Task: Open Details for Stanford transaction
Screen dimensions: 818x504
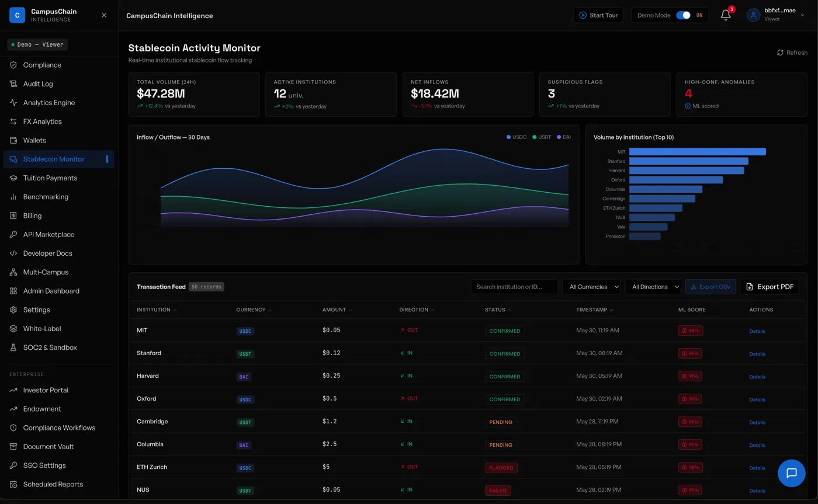Action: click(x=757, y=354)
